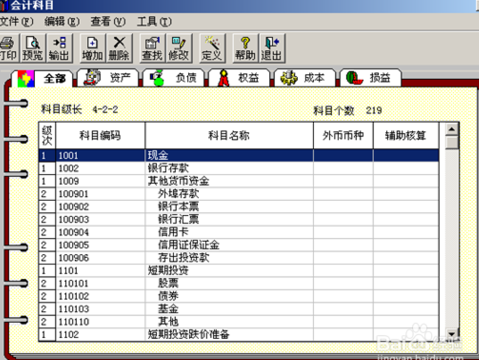This screenshot has height=360, width=479.
Task: Open the 工具(T) menu
Action: [x=154, y=22]
